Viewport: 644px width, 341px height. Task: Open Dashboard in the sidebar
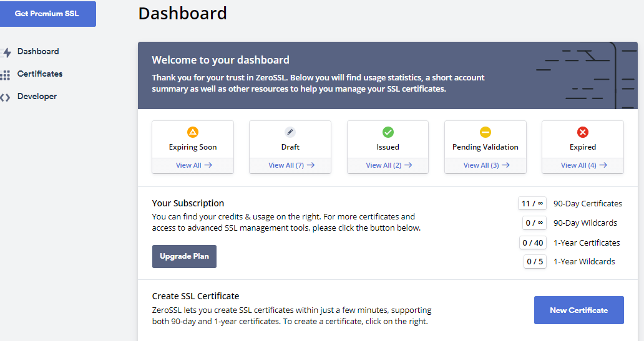tap(38, 51)
